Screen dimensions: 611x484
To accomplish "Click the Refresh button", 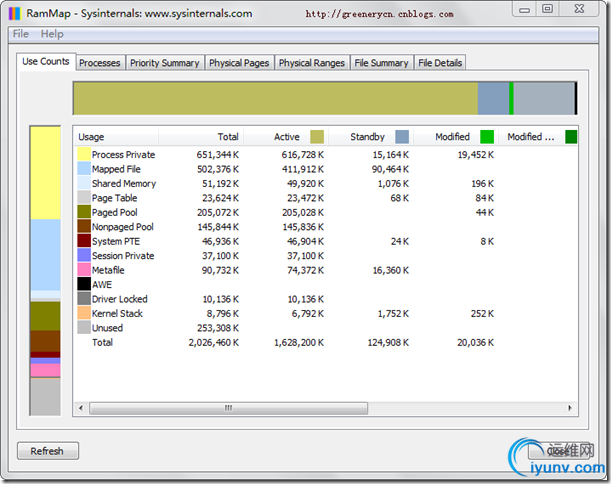I will pos(48,451).
